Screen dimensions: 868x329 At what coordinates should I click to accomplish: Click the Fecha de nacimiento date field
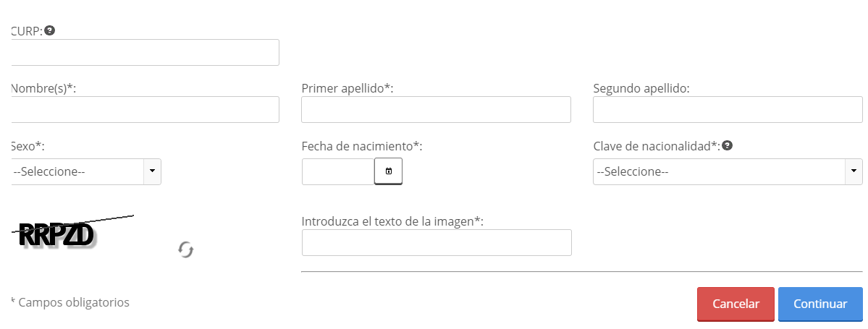click(338, 171)
